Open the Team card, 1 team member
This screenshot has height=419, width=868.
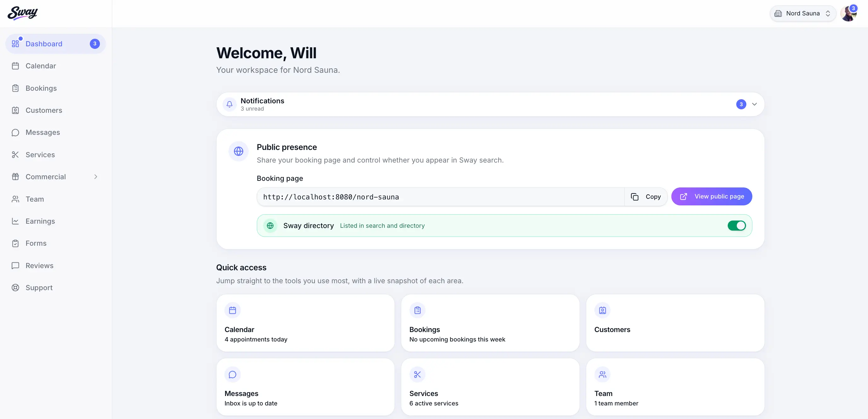tap(675, 387)
